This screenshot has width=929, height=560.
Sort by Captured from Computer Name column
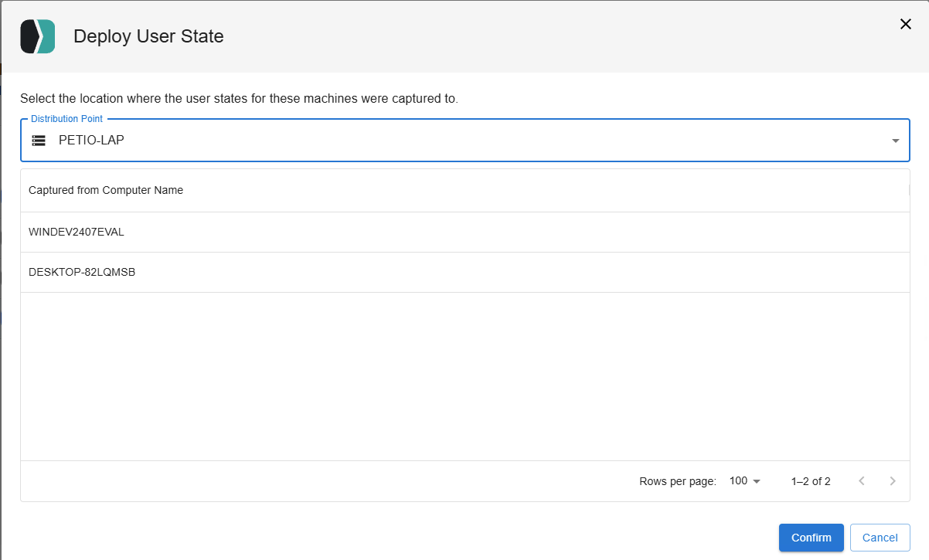pyautogui.click(x=106, y=190)
